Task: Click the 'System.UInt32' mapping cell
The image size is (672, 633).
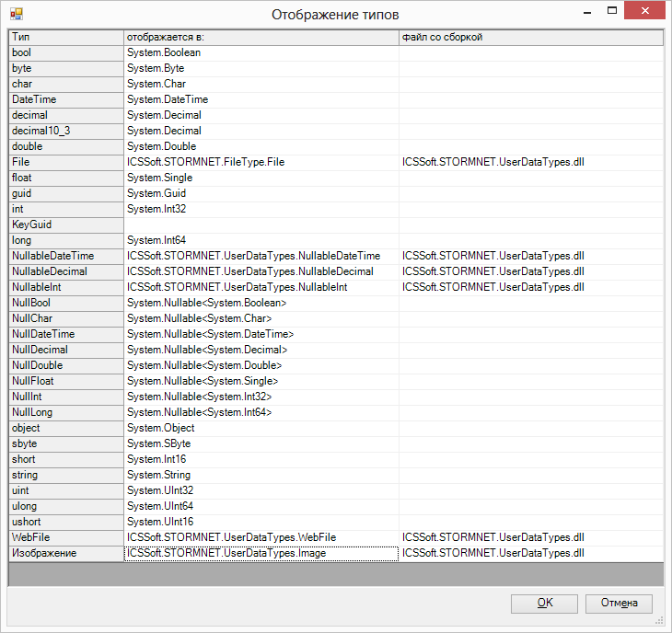Action: point(261,490)
